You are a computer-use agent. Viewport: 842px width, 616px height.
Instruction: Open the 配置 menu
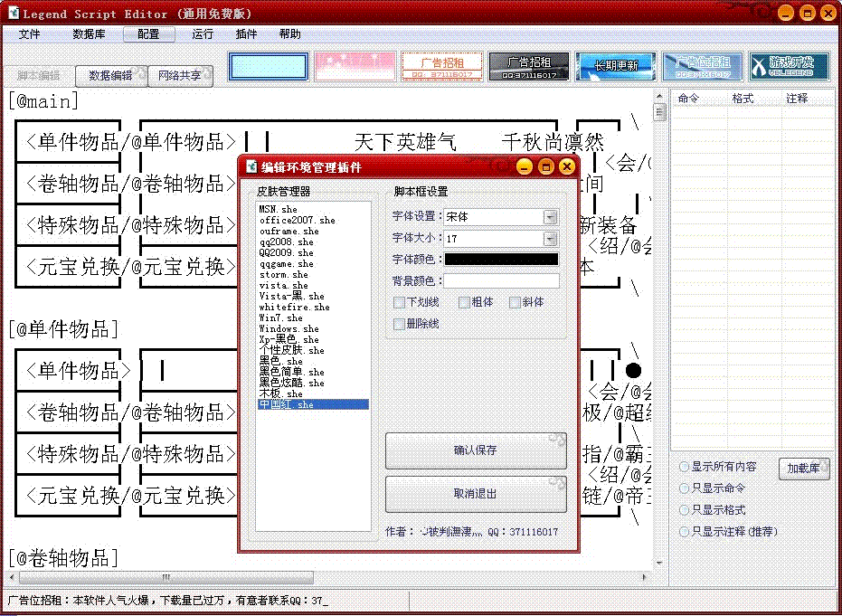[x=148, y=34]
